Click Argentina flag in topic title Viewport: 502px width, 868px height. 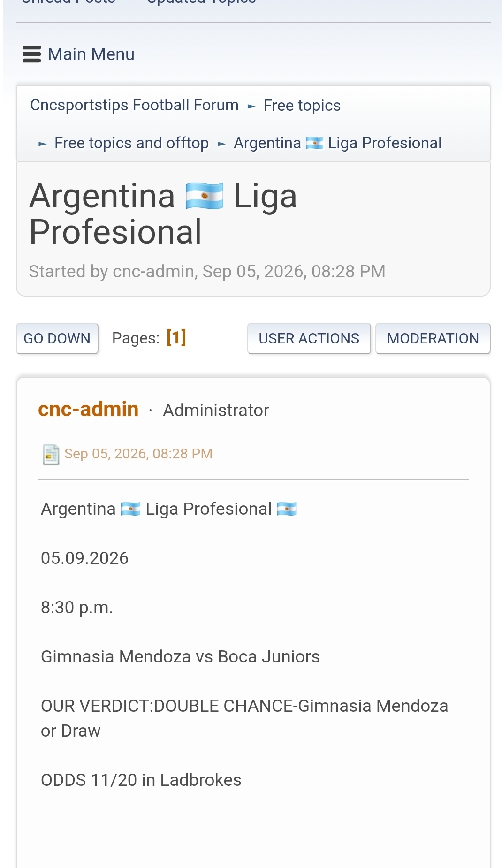pos(205,196)
